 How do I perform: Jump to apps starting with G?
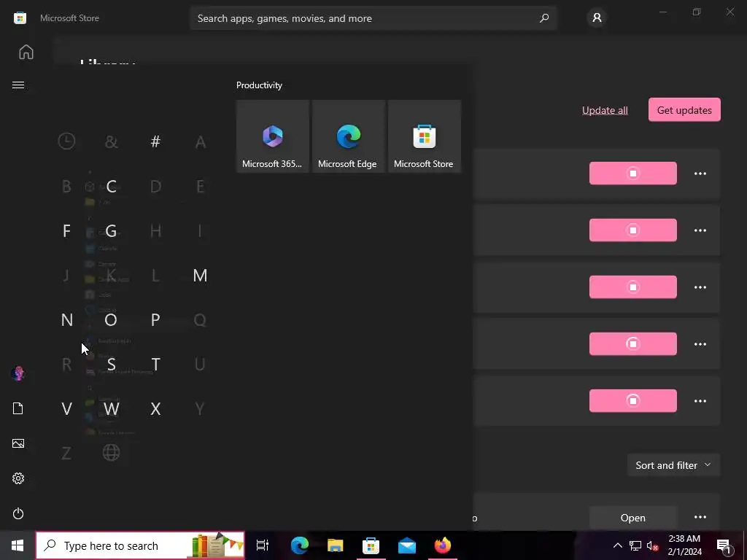pyautogui.click(x=111, y=231)
